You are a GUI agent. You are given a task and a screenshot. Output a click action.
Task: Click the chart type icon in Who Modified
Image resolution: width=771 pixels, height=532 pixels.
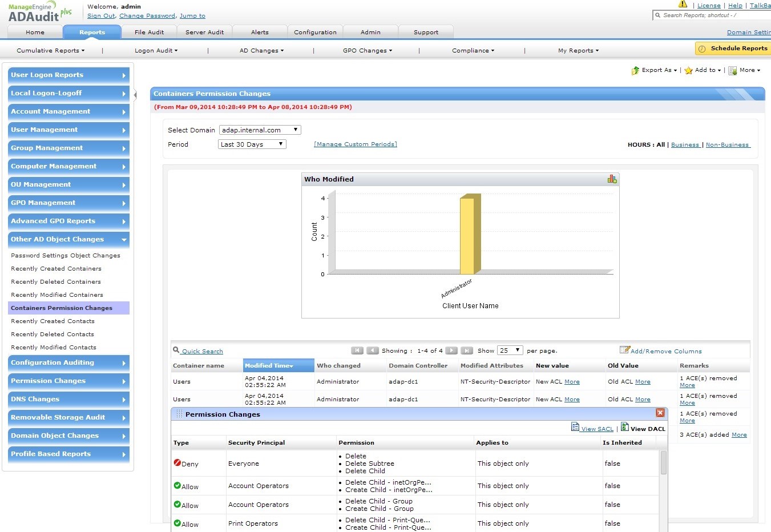[x=612, y=179]
